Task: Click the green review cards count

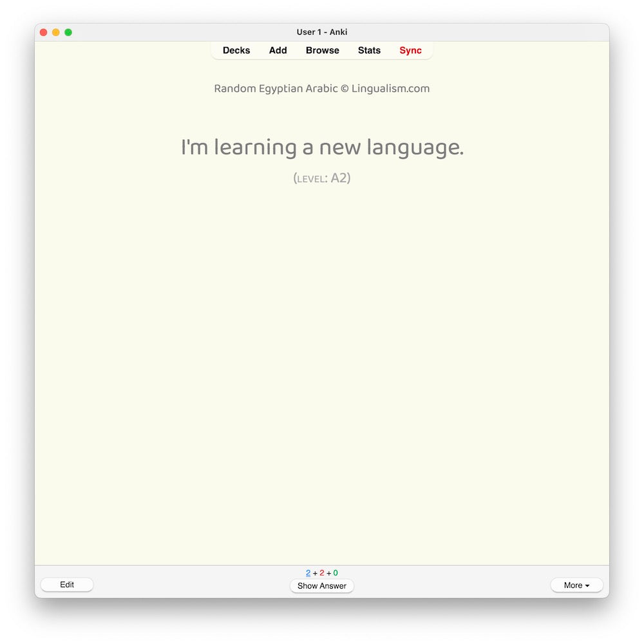Action: tap(336, 573)
